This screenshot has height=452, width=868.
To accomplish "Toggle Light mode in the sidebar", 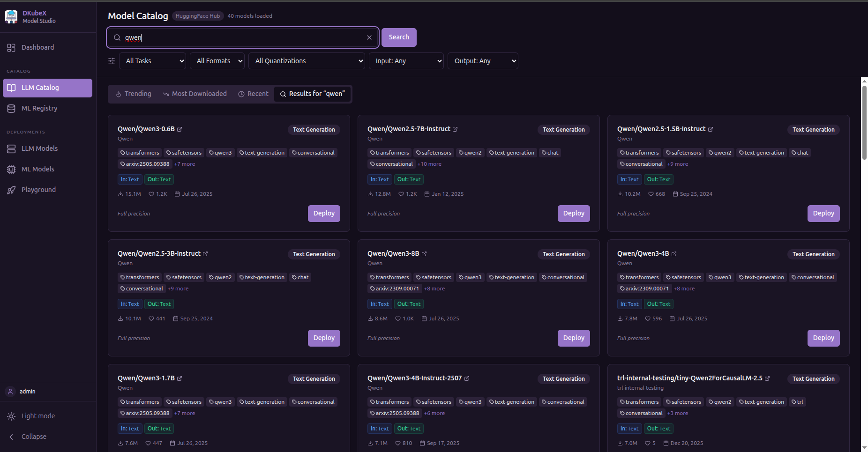I will point(48,416).
